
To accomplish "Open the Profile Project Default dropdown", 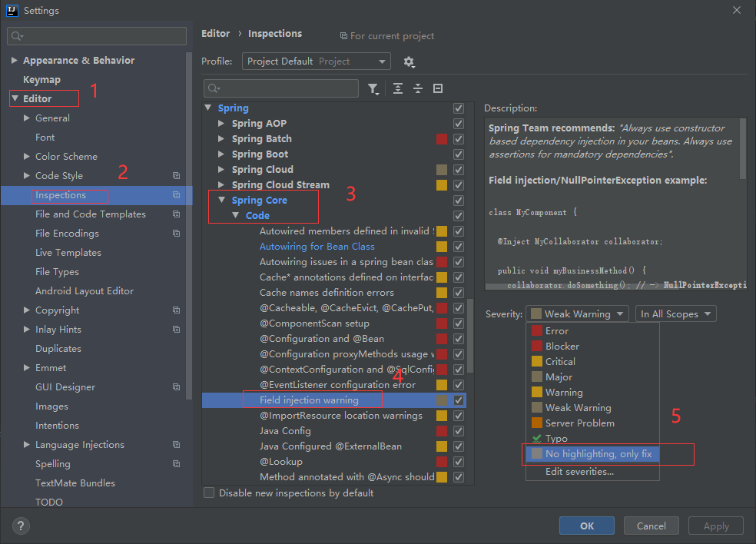I will [317, 61].
